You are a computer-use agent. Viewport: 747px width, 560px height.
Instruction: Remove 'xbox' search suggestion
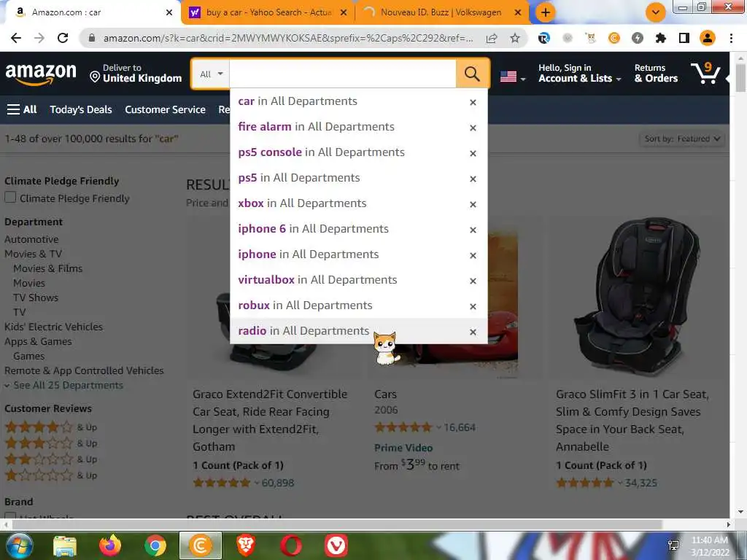tap(473, 204)
